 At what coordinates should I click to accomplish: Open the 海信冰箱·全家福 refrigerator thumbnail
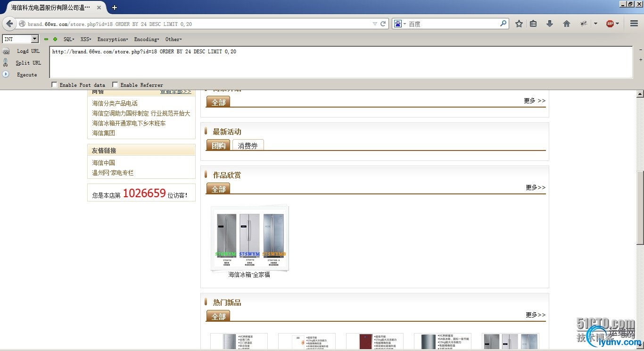tap(250, 239)
